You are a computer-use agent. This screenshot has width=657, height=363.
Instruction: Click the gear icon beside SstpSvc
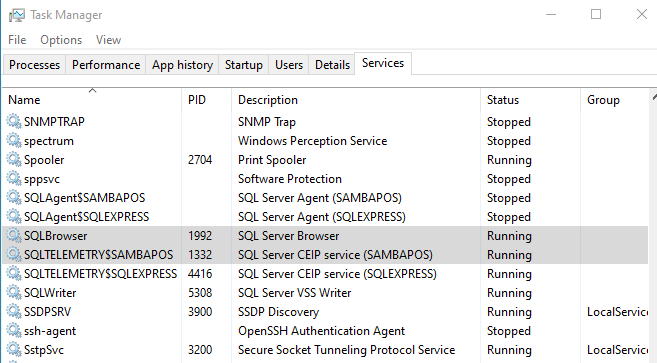pos(14,350)
